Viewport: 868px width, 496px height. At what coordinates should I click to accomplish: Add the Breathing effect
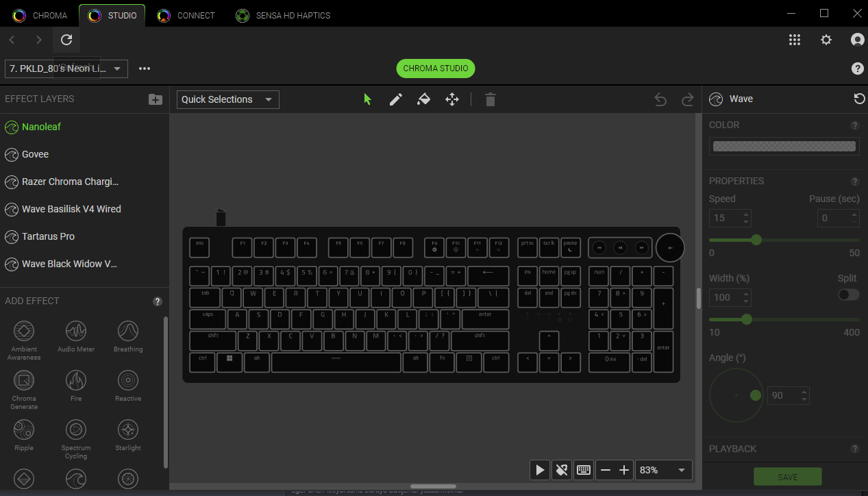[x=128, y=336]
